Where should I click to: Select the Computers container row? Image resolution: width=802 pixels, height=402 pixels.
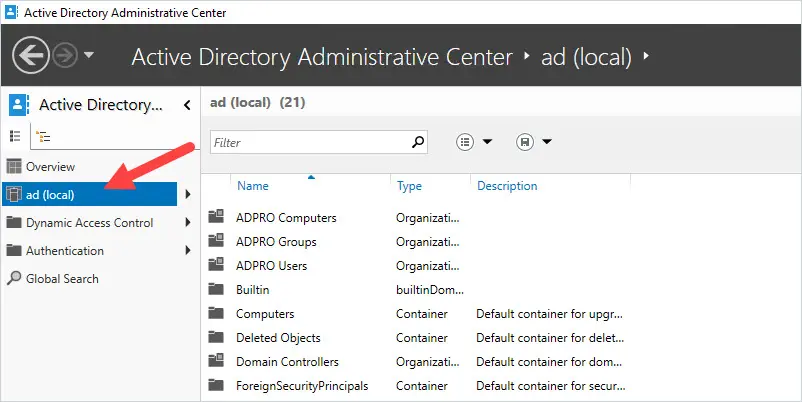(417, 314)
